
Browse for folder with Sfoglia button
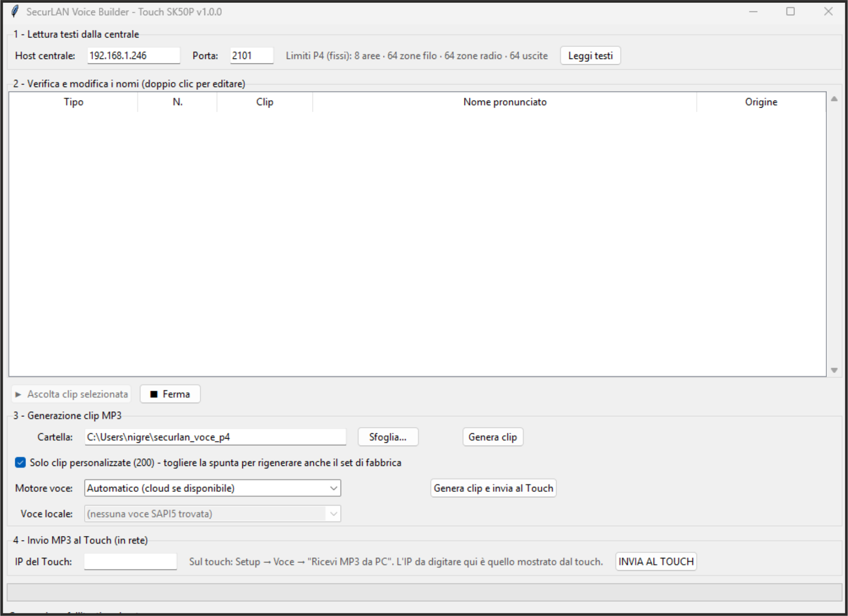click(388, 437)
